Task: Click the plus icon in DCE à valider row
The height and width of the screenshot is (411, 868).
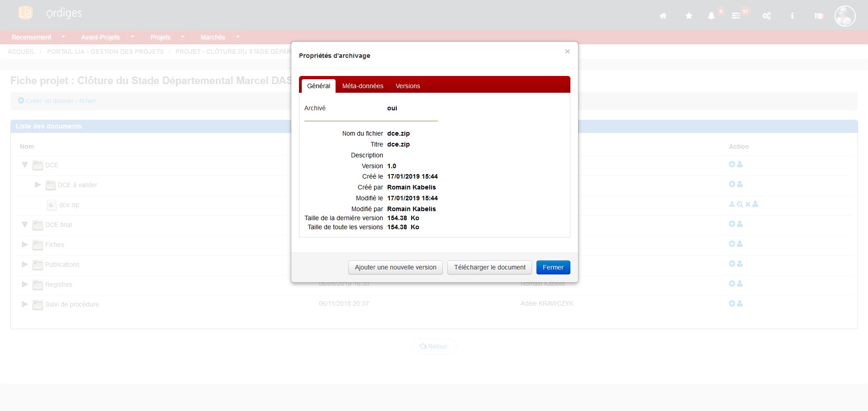Action: (x=732, y=184)
